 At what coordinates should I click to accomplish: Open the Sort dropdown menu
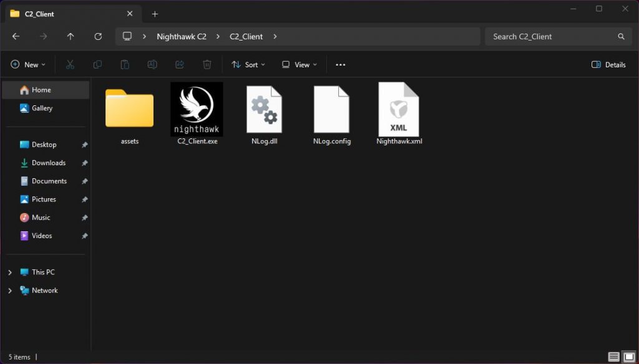click(248, 65)
